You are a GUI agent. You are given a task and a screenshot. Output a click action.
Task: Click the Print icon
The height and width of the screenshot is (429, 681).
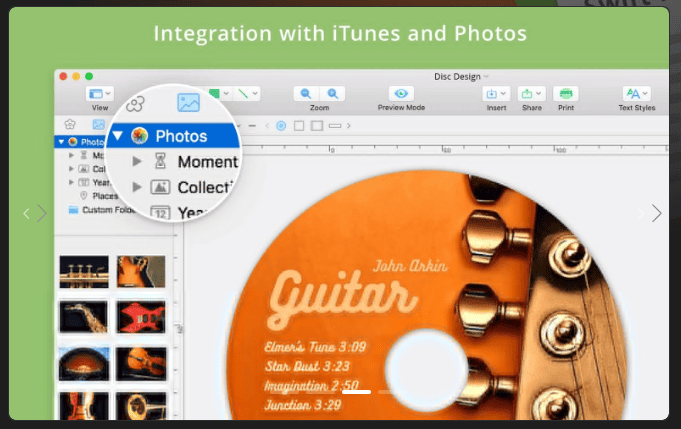point(565,94)
